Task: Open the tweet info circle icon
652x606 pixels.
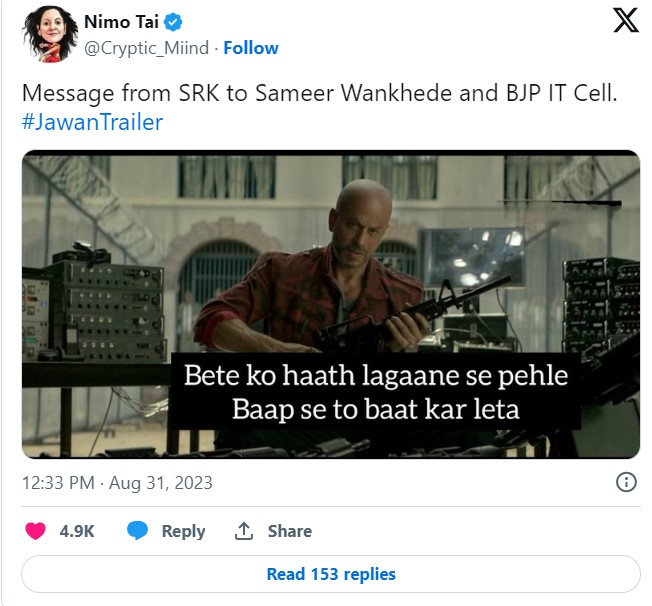Action: point(626,482)
